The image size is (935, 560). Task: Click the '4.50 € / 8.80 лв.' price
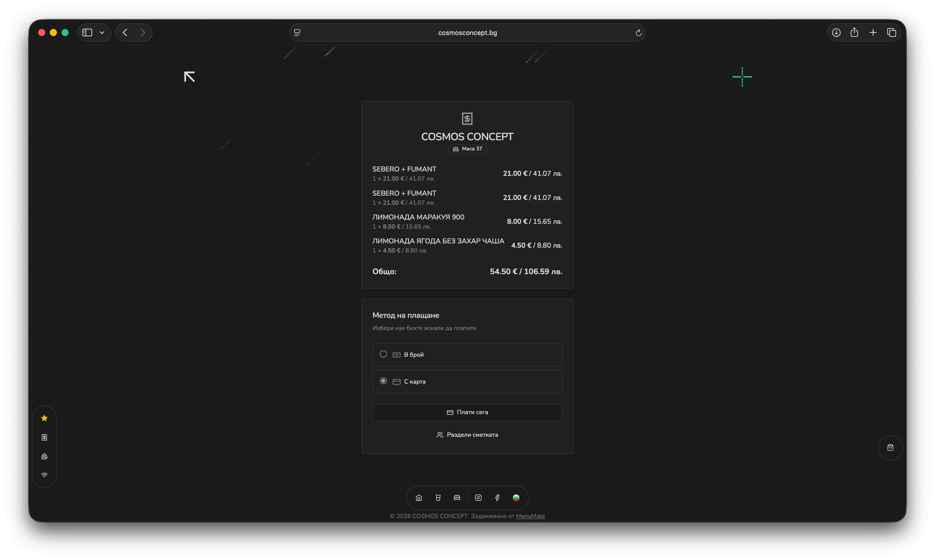(537, 245)
